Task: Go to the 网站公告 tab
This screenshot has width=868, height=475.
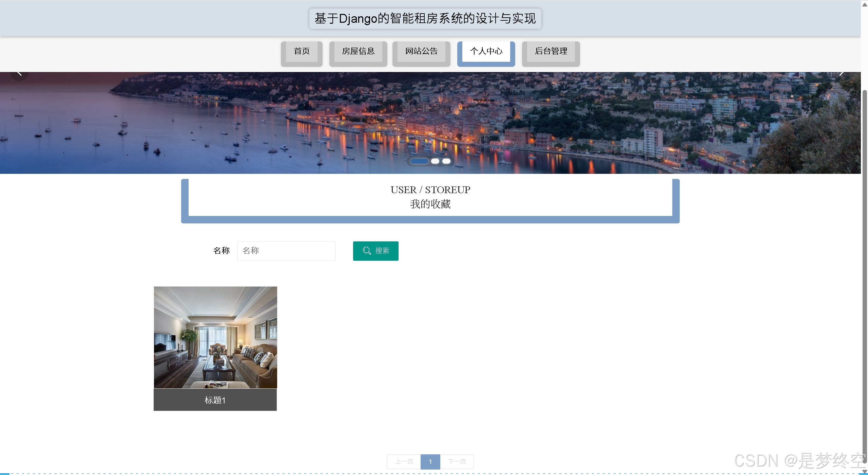Action: (x=421, y=51)
